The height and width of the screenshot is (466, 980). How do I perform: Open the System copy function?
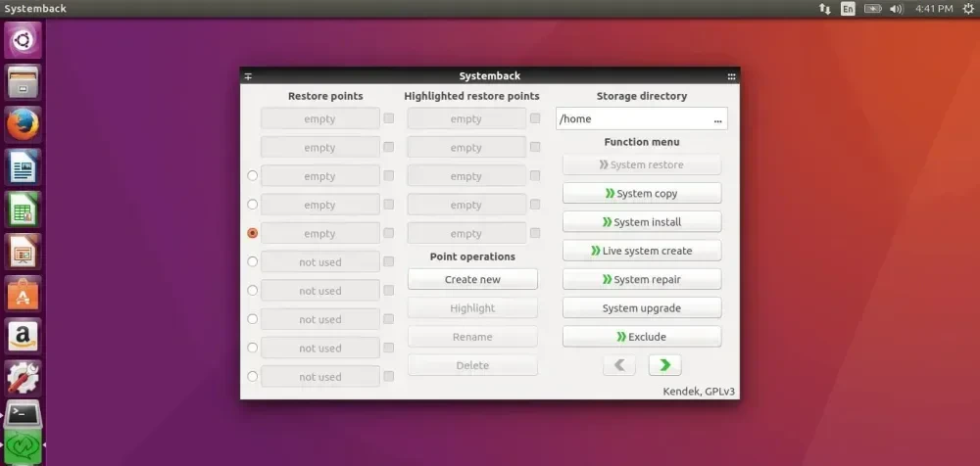[642, 194]
